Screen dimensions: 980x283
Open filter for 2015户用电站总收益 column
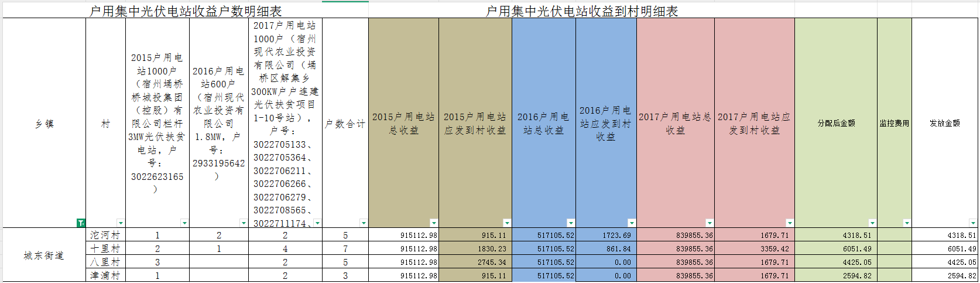[x=434, y=223]
